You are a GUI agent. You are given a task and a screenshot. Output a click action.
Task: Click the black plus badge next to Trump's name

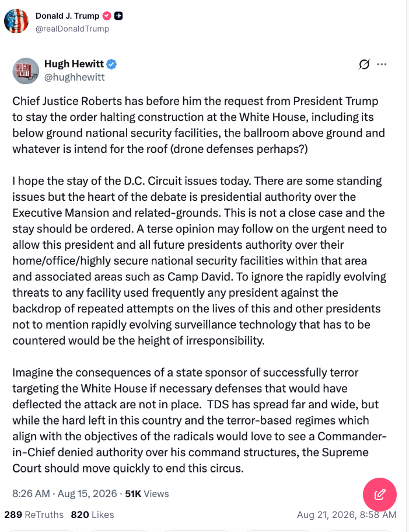click(118, 16)
